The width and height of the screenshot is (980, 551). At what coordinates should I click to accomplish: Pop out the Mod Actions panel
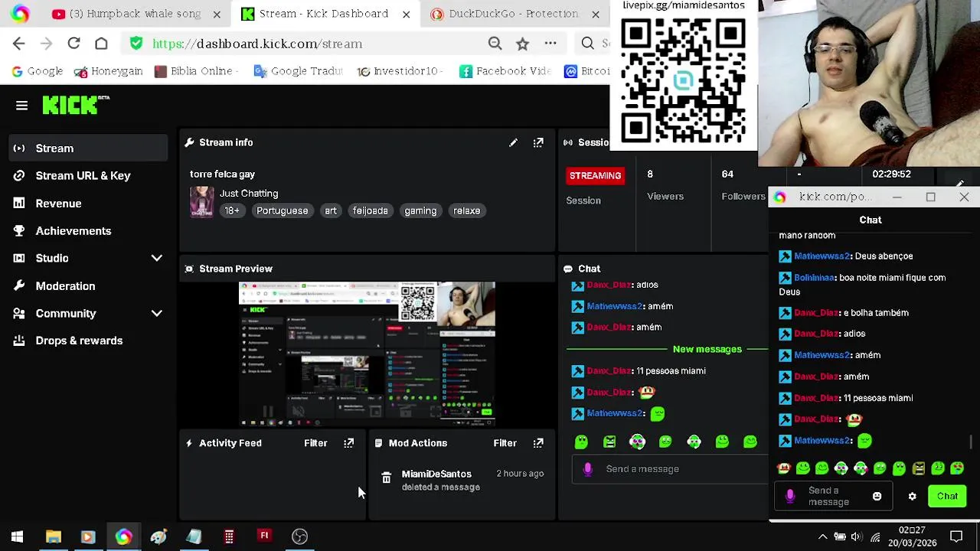538,443
